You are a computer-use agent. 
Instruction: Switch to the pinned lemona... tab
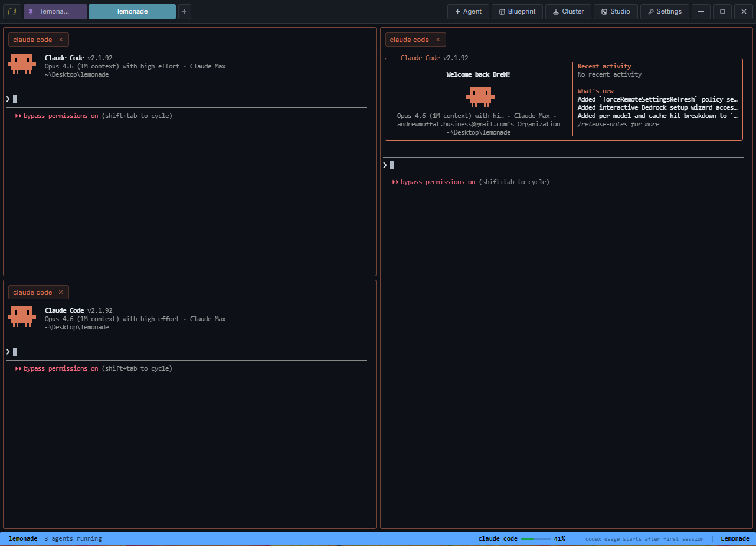(x=55, y=11)
